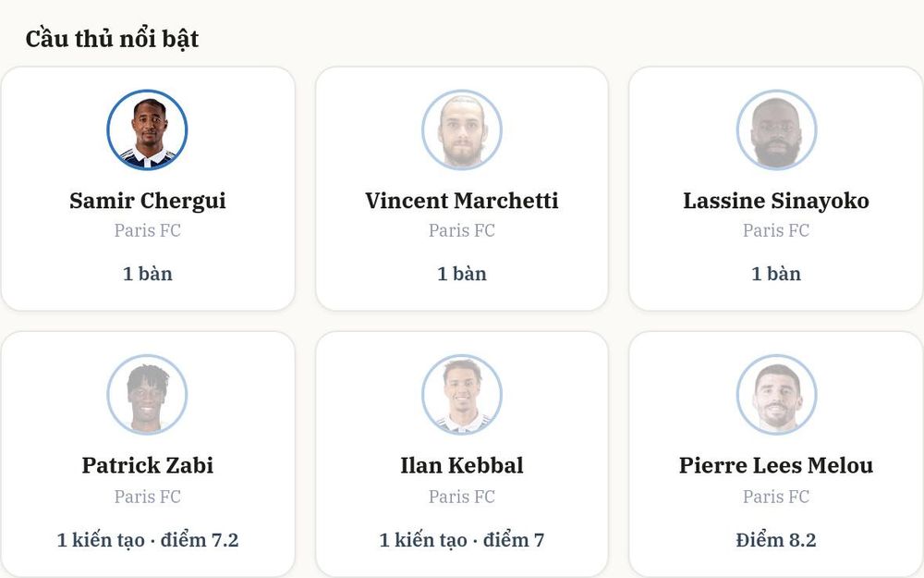Select the 'Điểm 8.2' rating text

(x=776, y=540)
